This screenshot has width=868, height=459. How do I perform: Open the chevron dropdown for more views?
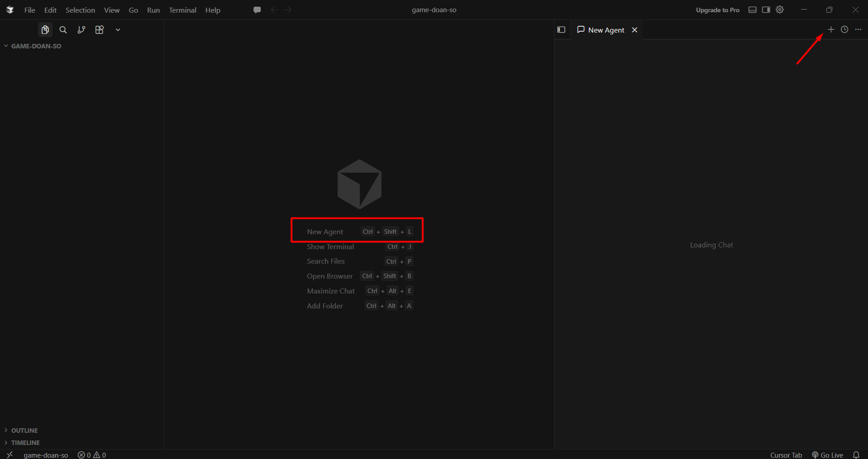(x=118, y=30)
